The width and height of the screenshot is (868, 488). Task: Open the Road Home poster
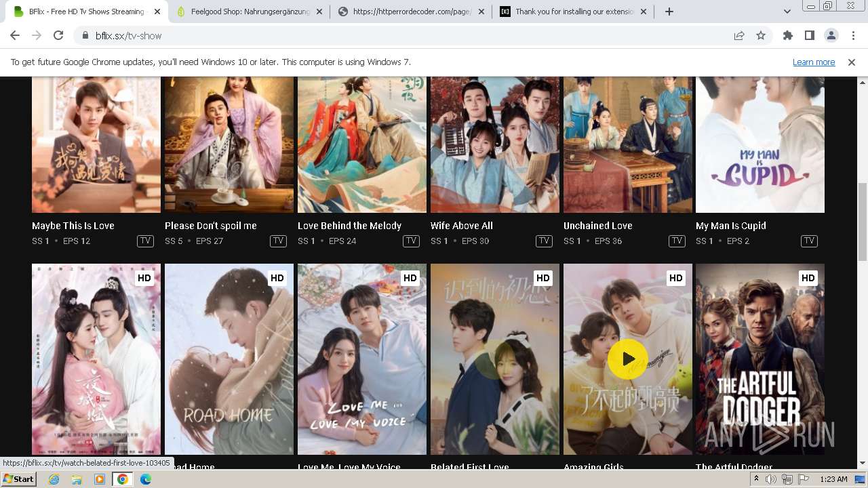pyautogui.click(x=229, y=359)
